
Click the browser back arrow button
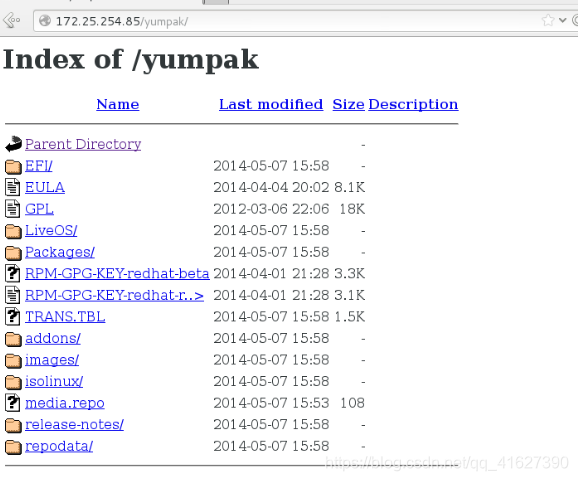click(x=11, y=20)
